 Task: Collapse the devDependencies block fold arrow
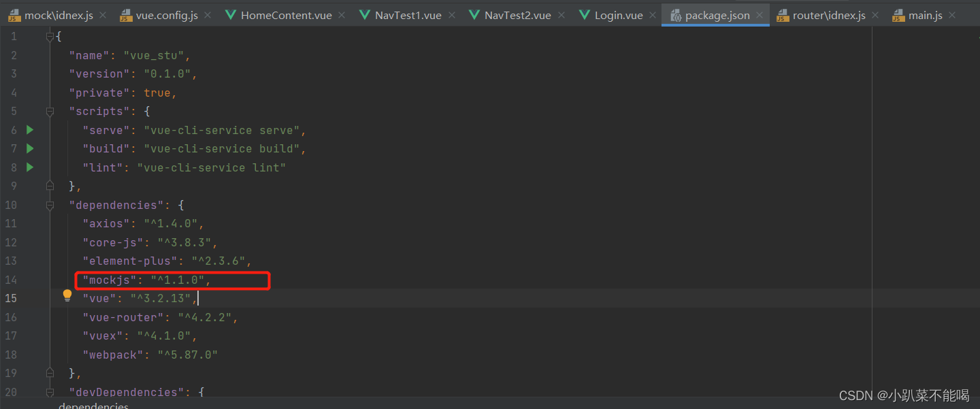tap(49, 391)
